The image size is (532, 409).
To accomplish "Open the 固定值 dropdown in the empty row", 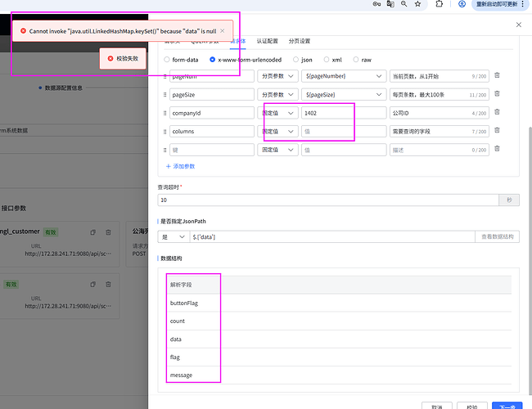I will coord(277,150).
